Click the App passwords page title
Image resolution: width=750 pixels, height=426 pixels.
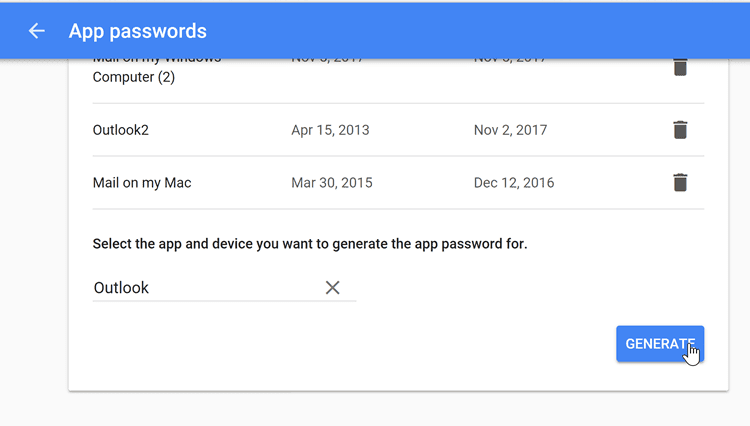click(138, 32)
